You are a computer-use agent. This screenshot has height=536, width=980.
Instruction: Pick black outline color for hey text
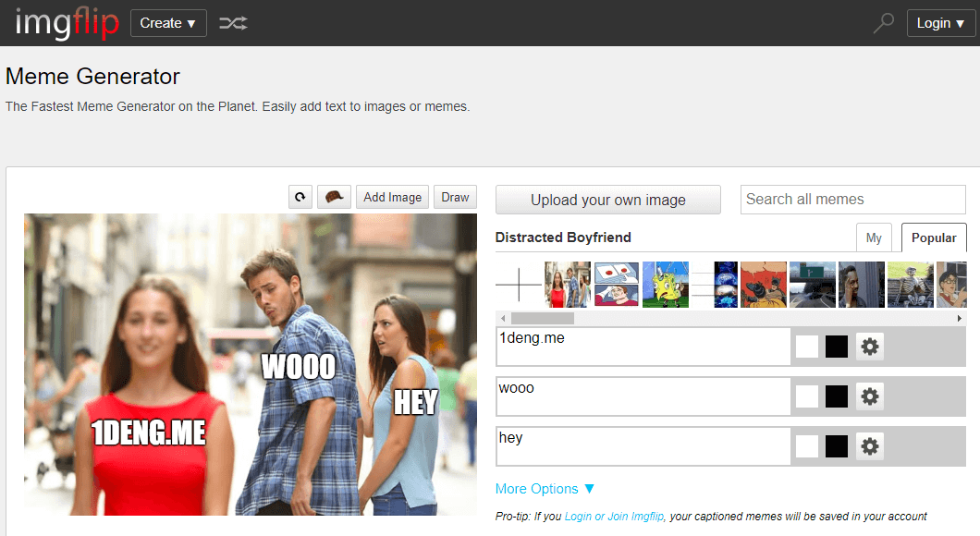[837, 446]
